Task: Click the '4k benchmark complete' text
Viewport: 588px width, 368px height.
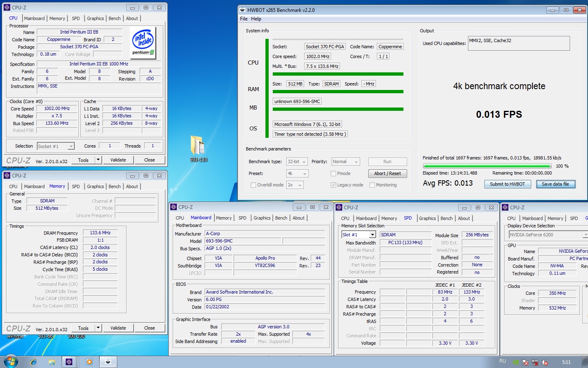Action: coord(499,86)
